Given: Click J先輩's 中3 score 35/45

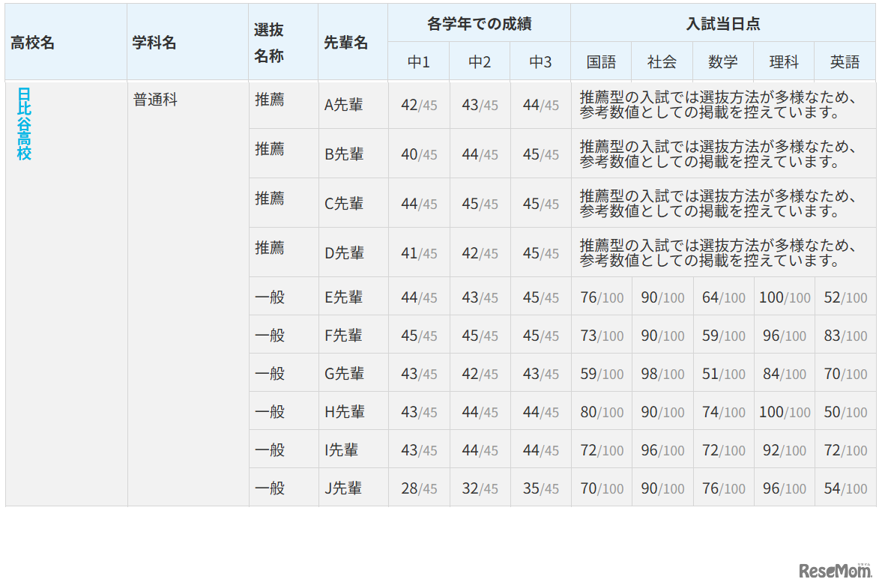Looking at the screenshot, I should click(x=540, y=488).
